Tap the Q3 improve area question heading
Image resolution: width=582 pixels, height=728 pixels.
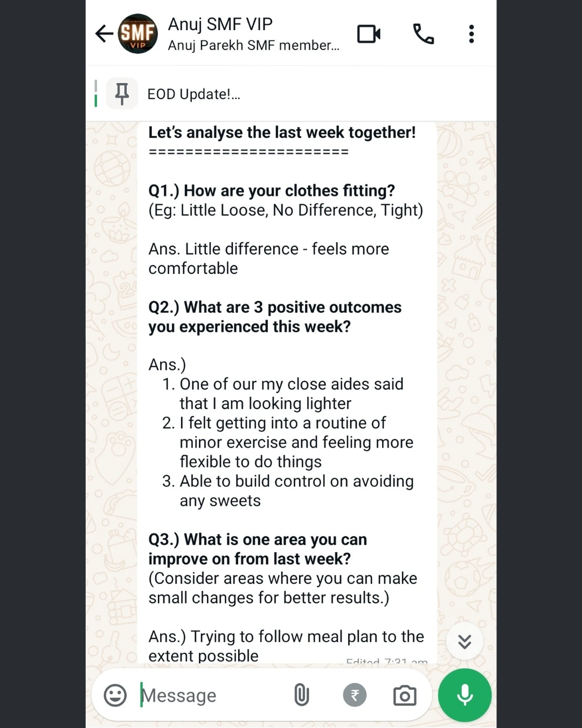coord(258,549)
